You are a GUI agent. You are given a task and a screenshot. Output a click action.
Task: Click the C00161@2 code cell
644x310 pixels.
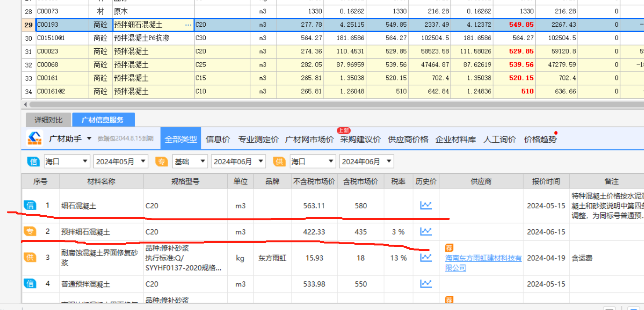62,91
